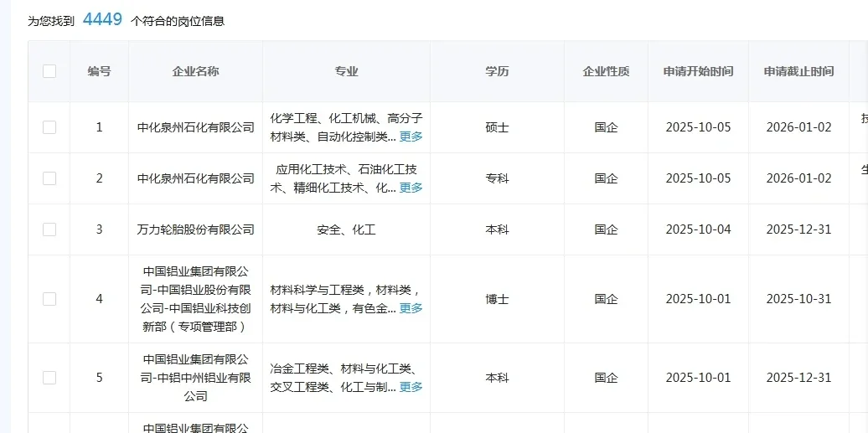868x433 pixels.
Task: Click deadline 2025-12-31 in row 3
Action: point(798,229)
